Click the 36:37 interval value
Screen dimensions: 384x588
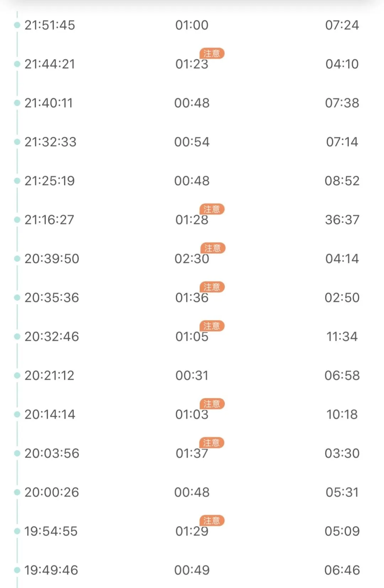tap(342, 220)
